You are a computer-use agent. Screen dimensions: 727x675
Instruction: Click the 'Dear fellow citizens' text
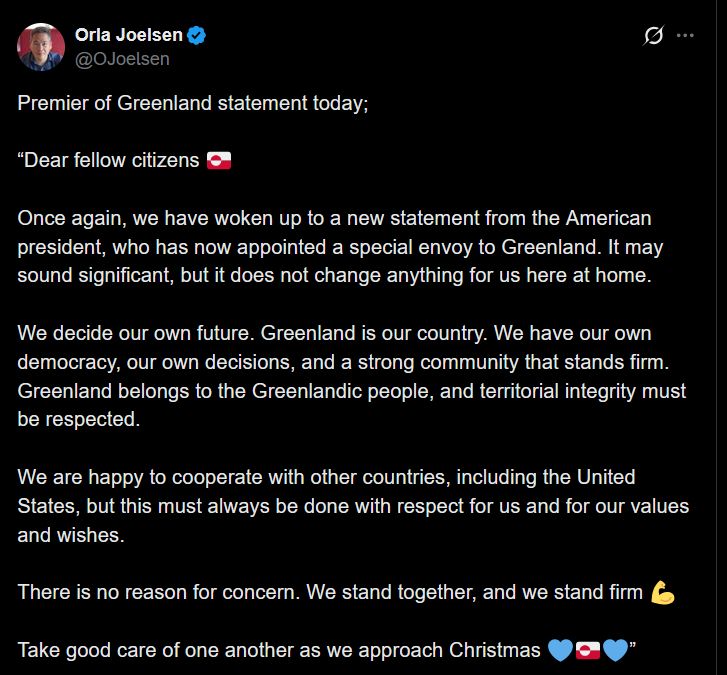click(x=110, y=161)
